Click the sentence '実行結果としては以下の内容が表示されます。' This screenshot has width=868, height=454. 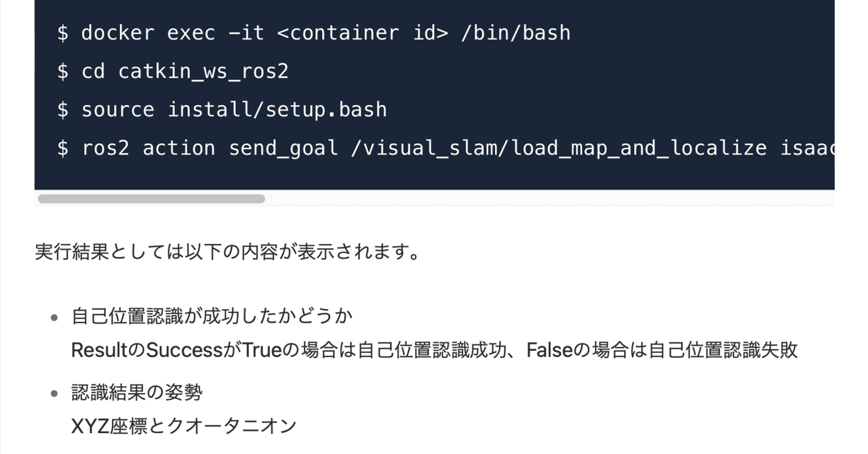(228, 252)
